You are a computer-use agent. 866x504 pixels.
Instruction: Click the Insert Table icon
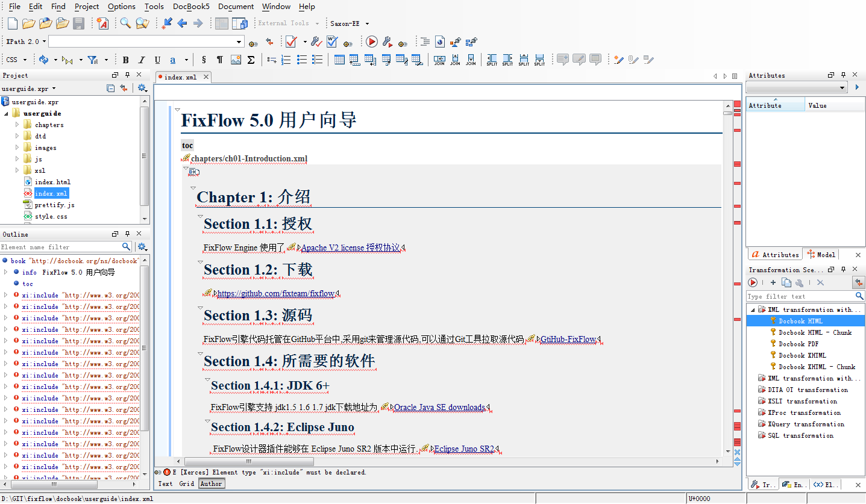(339, 60)
